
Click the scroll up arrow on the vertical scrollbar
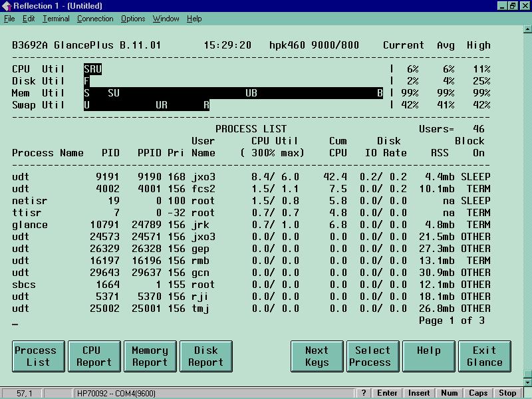tap(527, 29)
